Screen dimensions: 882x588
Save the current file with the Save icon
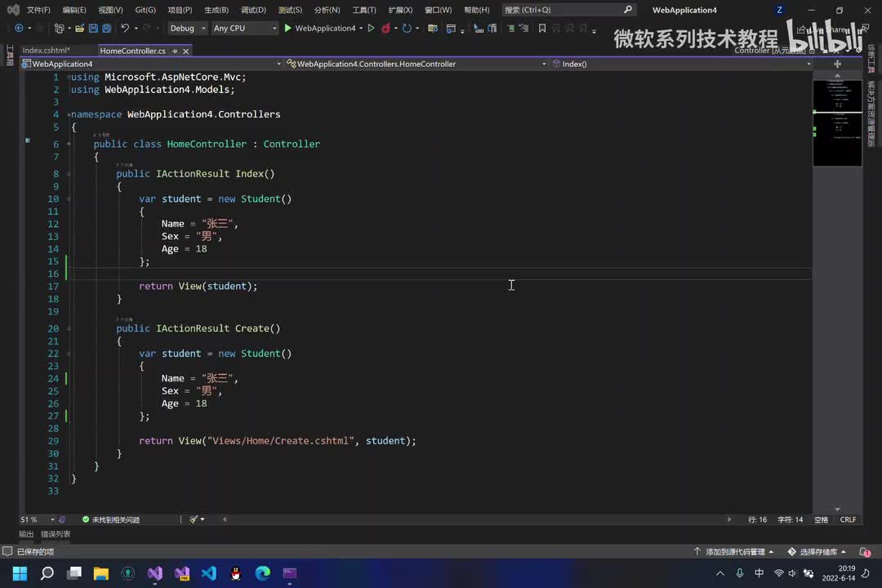(x=93, y=28)
